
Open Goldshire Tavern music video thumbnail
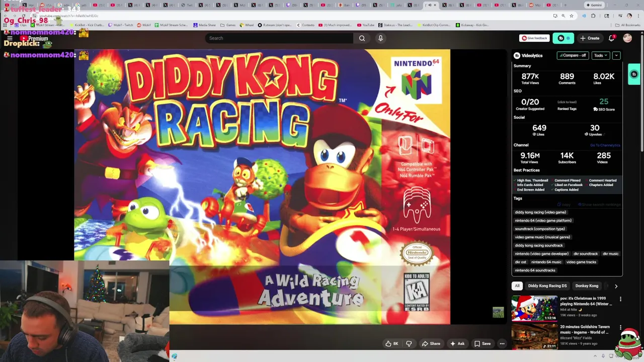coord(534,336)
